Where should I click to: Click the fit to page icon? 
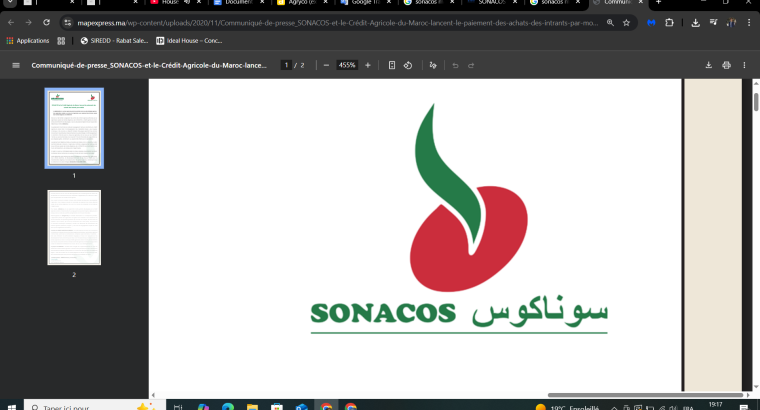[392, 65]
